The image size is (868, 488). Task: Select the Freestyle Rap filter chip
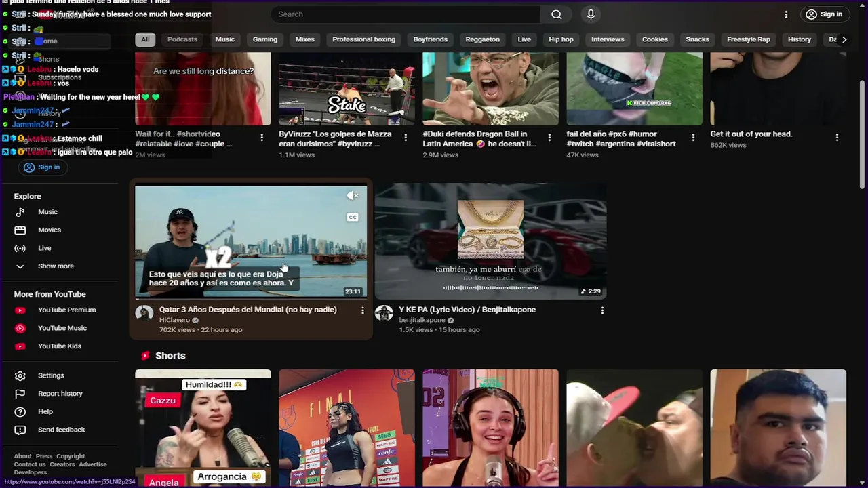pyautogui.click(x=749, y=39)
